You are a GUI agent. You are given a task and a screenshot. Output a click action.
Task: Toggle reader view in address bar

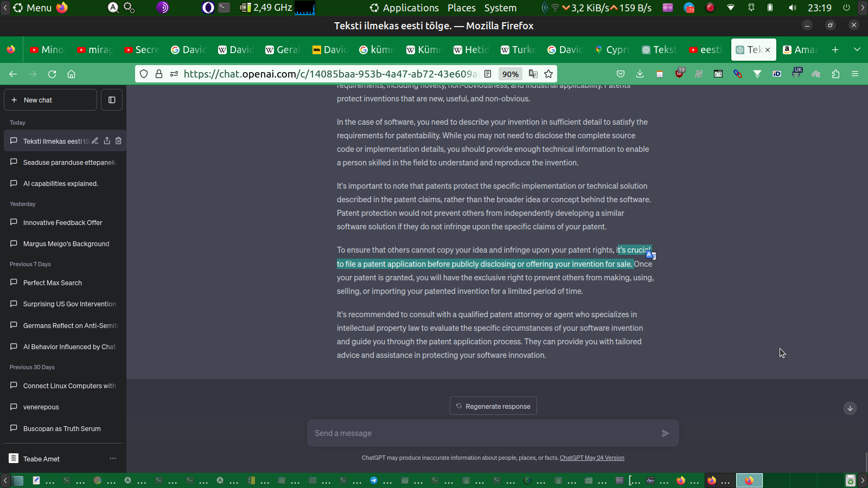pos(488,74)
